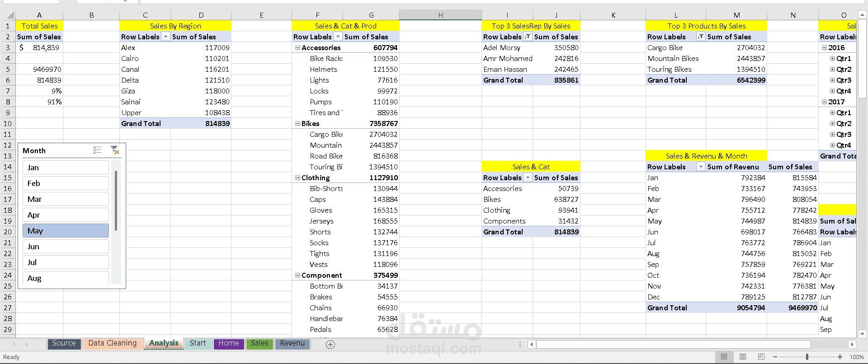Screen dimensions: 868x364
Task: Expand Qtr3 under 2017
Action: click(x=832, y=134)
